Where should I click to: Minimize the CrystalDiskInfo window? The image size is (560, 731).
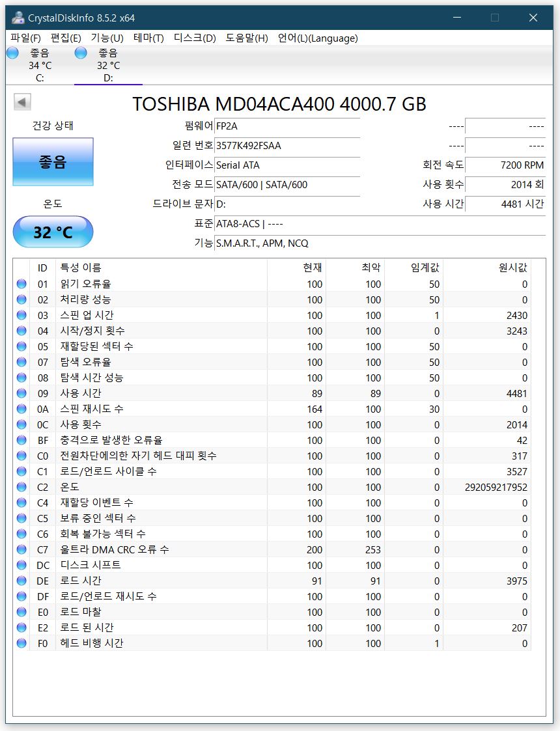(457, 18)
